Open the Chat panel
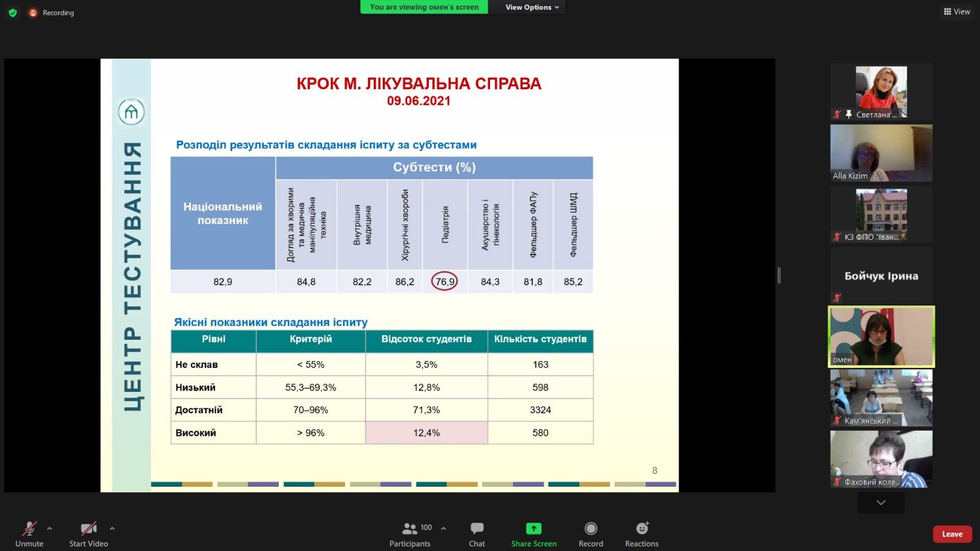 [477, 528]
